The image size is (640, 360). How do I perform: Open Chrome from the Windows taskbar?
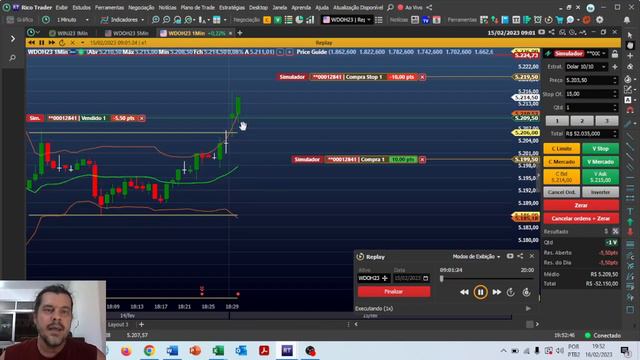point(149,351)
